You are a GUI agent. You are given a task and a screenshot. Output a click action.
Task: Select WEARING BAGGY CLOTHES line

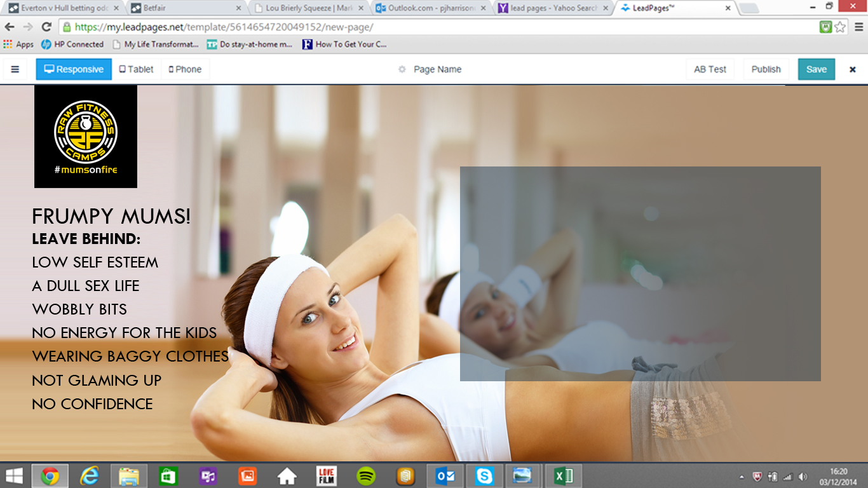click(x=130, y=356)
